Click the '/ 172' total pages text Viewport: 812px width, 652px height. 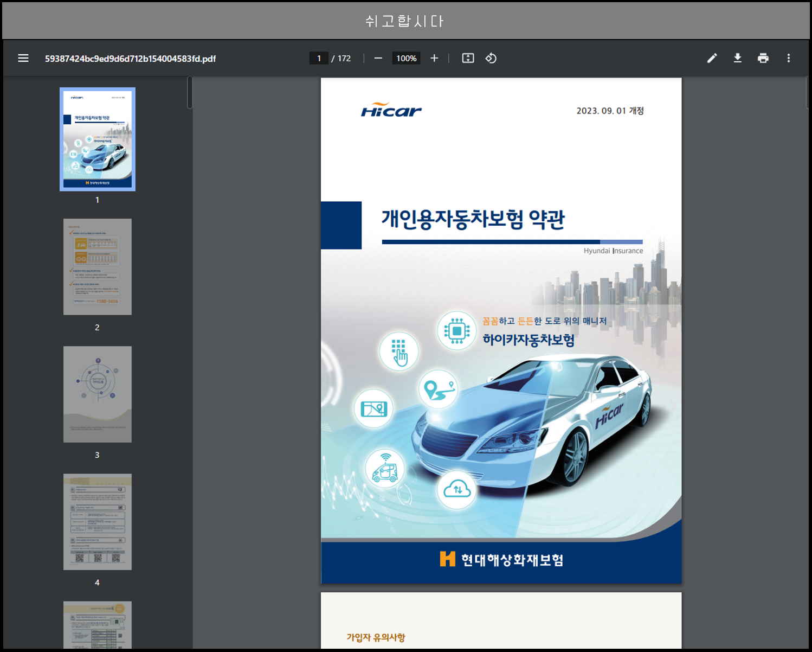(x=341, y=58)
